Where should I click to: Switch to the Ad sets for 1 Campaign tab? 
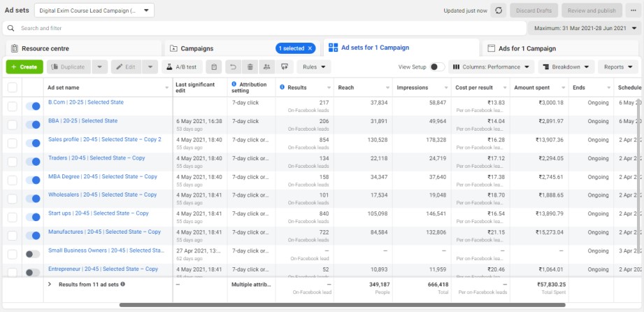coord(401,48)
